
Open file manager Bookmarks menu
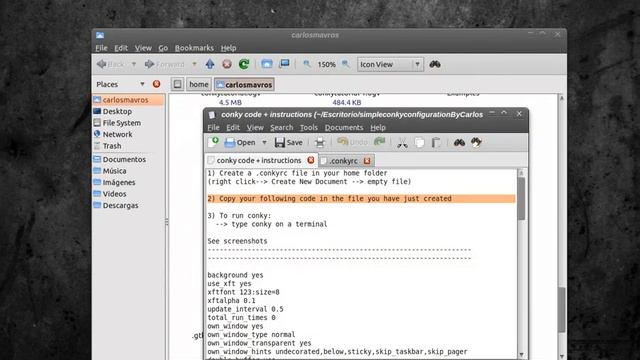click(x=194, y=48)
